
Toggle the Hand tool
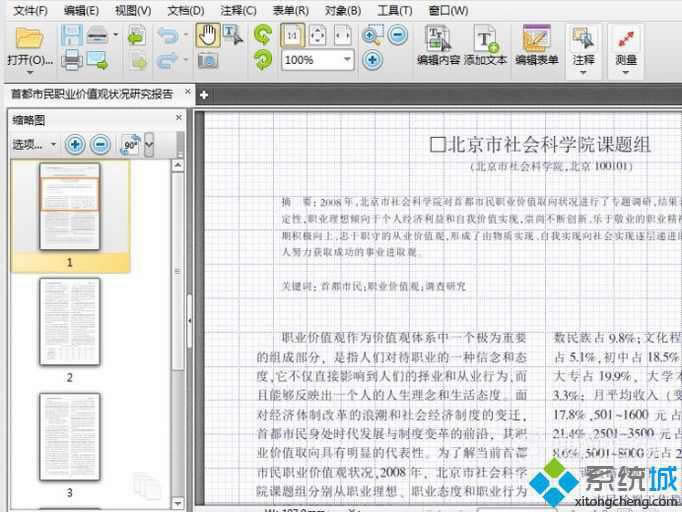(208, 35)
